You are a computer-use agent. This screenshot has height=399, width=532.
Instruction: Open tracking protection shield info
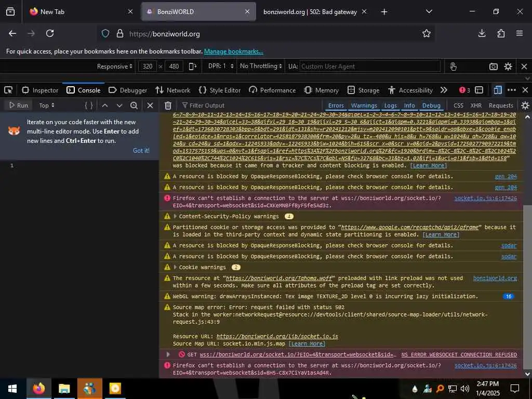point(105,34)
